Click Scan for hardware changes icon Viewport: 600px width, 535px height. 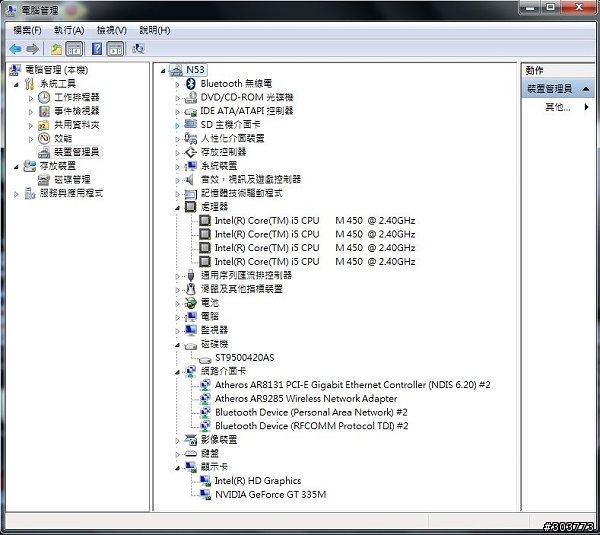pyautogui.click(x=138, y=49)
